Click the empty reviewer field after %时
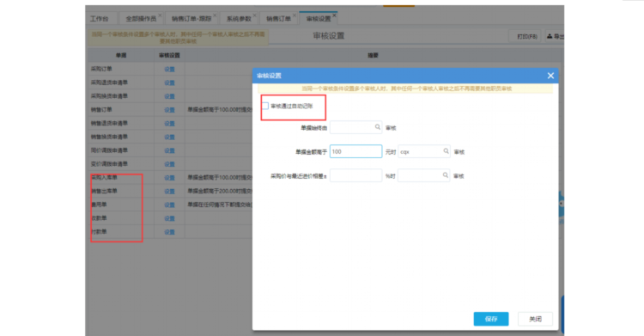644x336 pixels. click(423, 175)
